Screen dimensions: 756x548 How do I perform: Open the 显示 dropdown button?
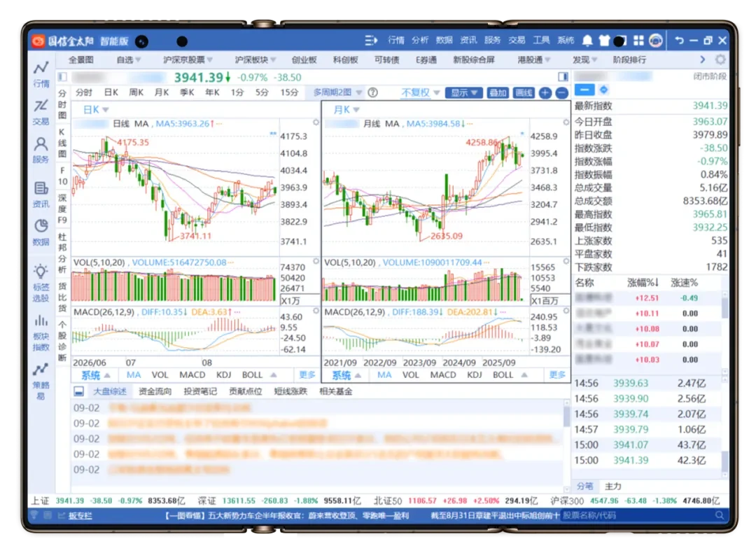[464, 92]
